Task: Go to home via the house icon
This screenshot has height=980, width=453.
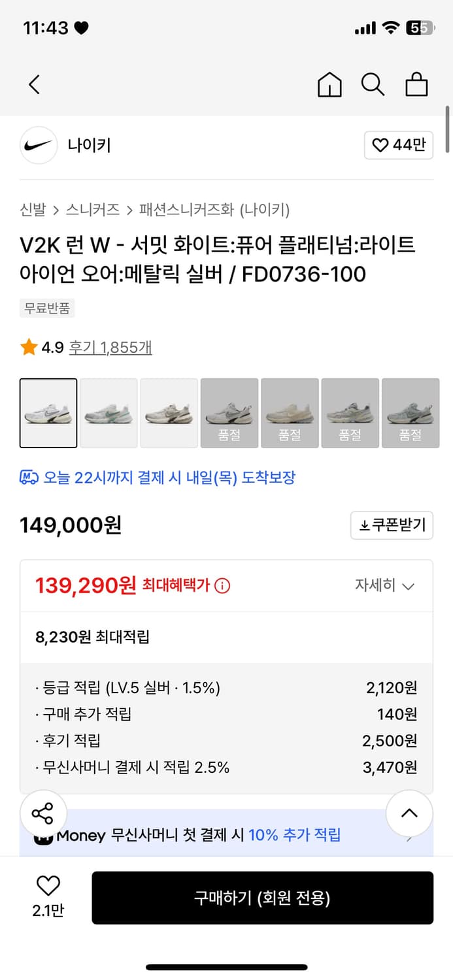Action: tap(329, 84)
